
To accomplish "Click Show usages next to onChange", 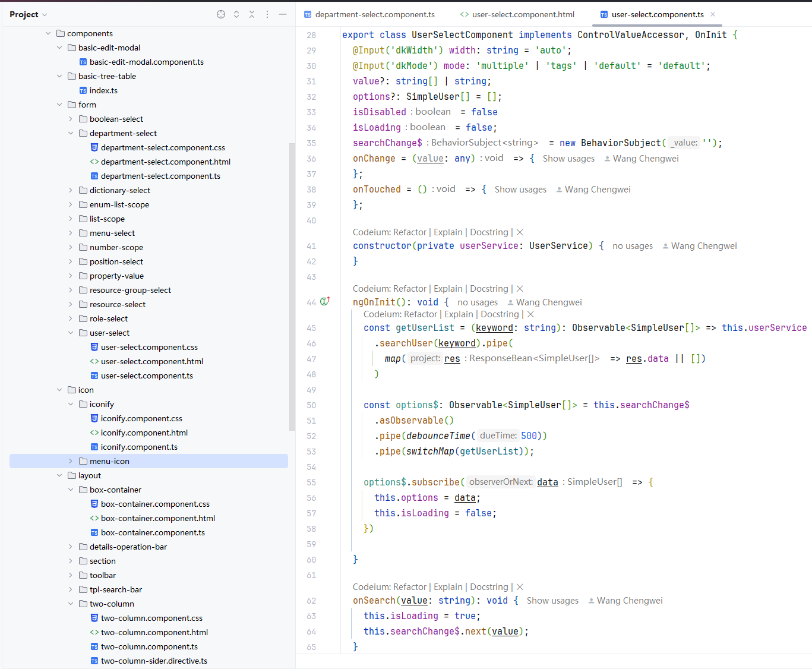I will pos(568,159).
